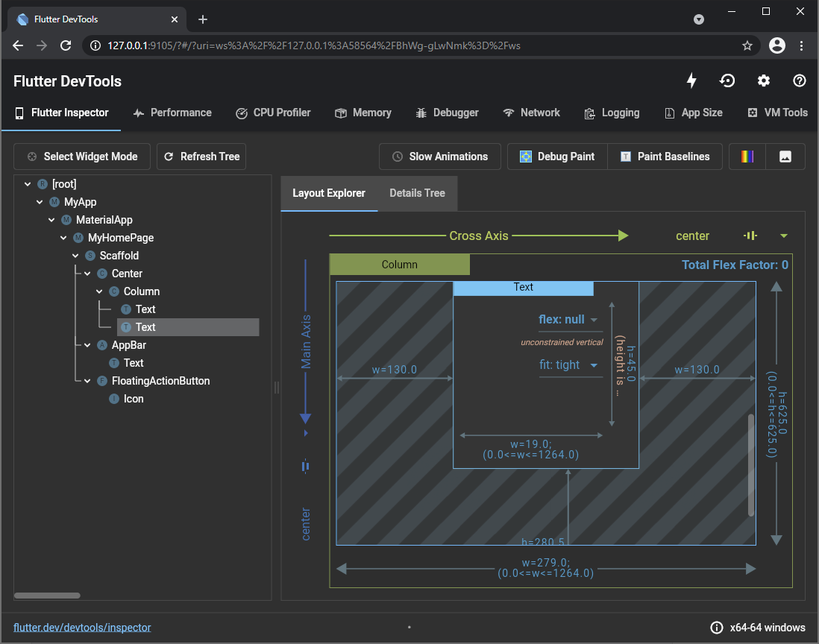
Task: Toggle Debug Paint
Action: pos(557,157)
